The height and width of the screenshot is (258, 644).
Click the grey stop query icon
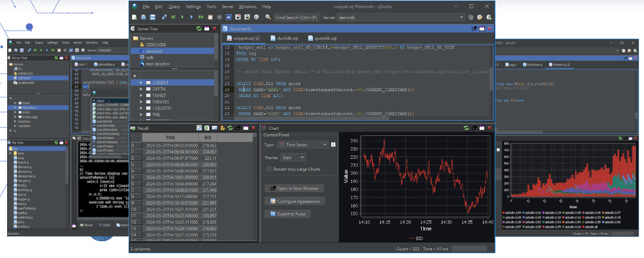click(x=220, y=17)
